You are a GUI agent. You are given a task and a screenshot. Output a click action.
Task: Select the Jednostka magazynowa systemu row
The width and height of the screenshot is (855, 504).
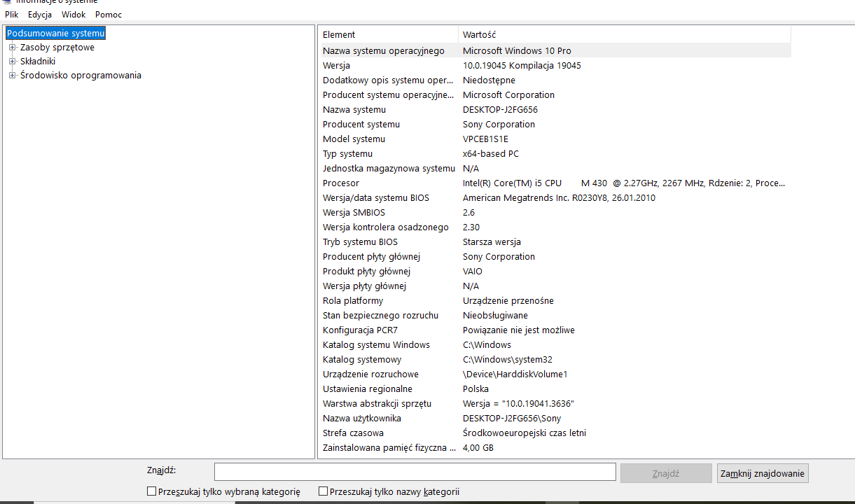[x=555, y=168]
